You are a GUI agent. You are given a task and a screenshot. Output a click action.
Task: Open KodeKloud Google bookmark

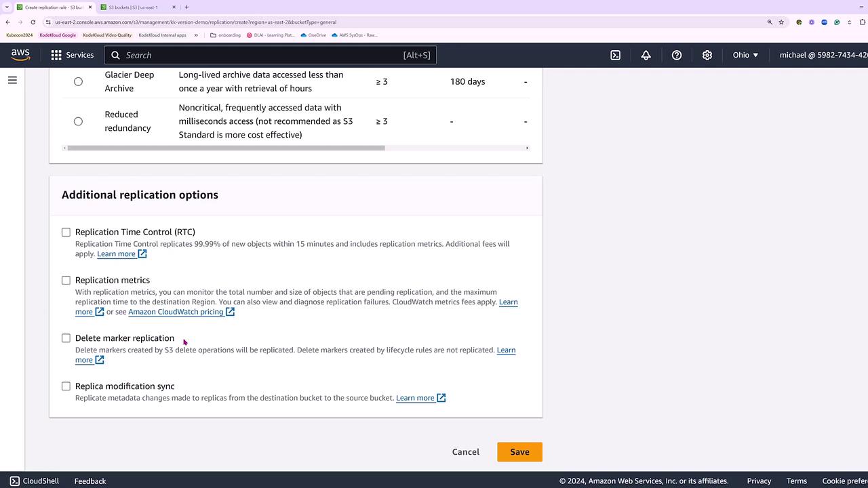point(58,35)
